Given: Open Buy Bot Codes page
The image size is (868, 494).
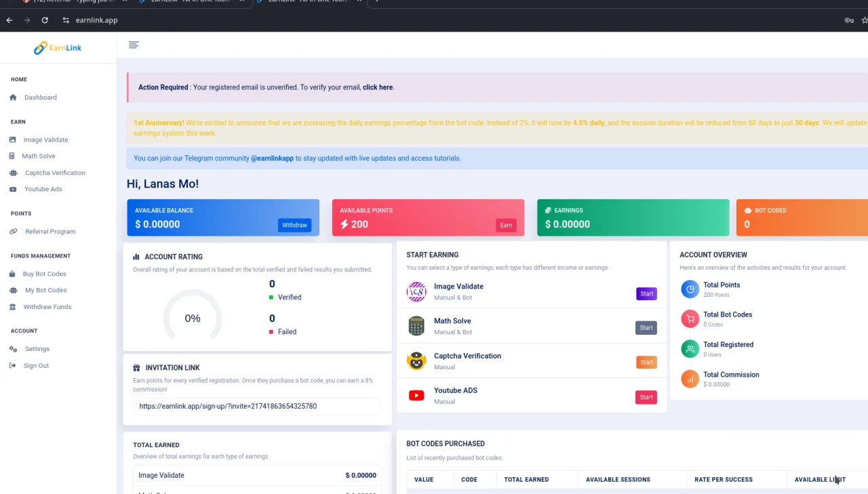Looking at the screenshot, I should [45, 274].
